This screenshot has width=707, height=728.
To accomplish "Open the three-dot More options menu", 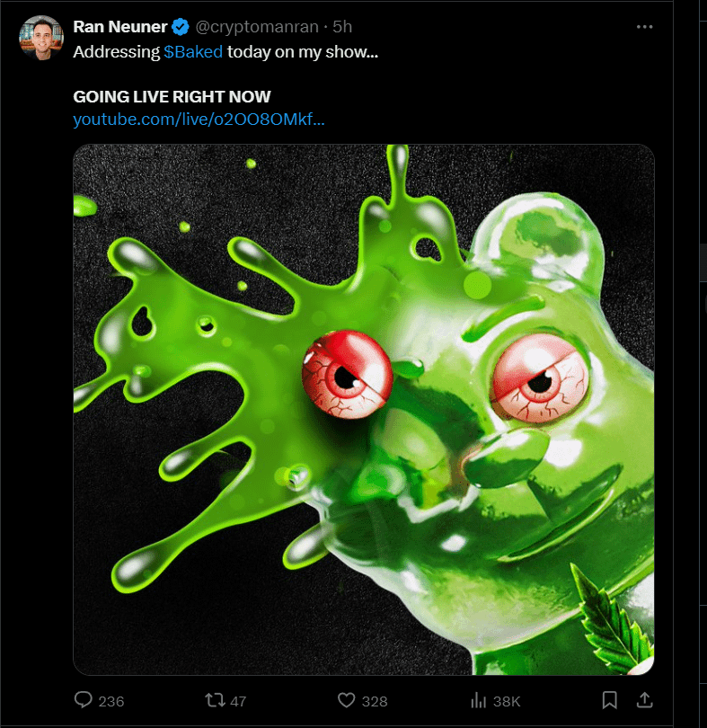I will 644,27.
